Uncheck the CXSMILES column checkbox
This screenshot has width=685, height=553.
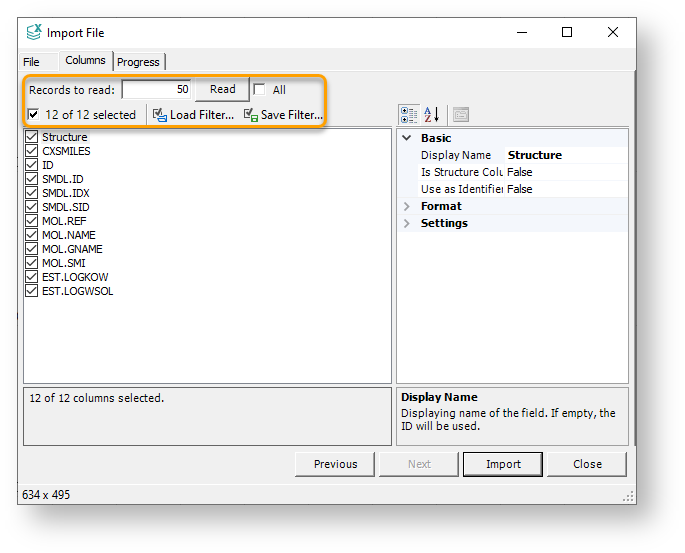(32, 151)
